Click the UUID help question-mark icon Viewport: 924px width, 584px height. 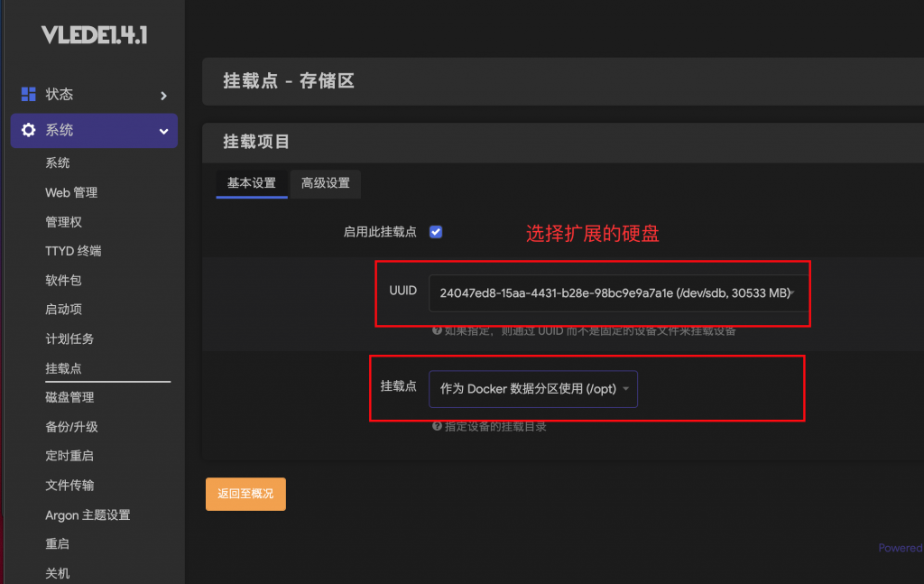coord(437,331)
